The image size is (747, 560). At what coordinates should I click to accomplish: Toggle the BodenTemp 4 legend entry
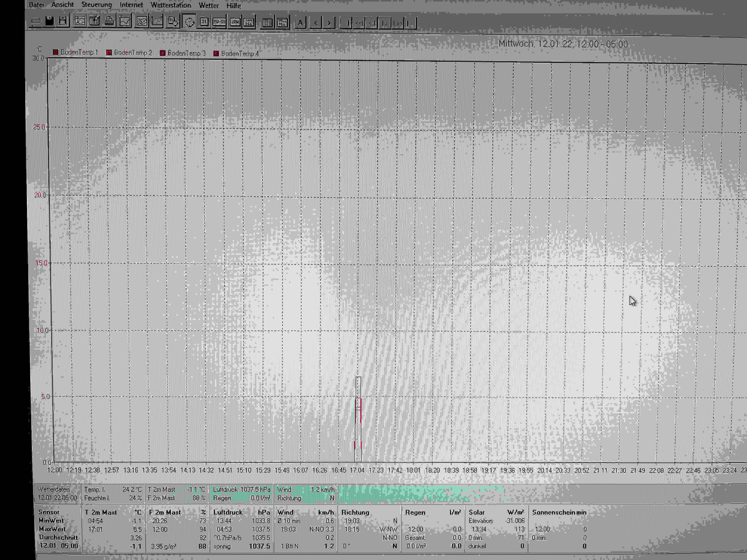[236, 54]
